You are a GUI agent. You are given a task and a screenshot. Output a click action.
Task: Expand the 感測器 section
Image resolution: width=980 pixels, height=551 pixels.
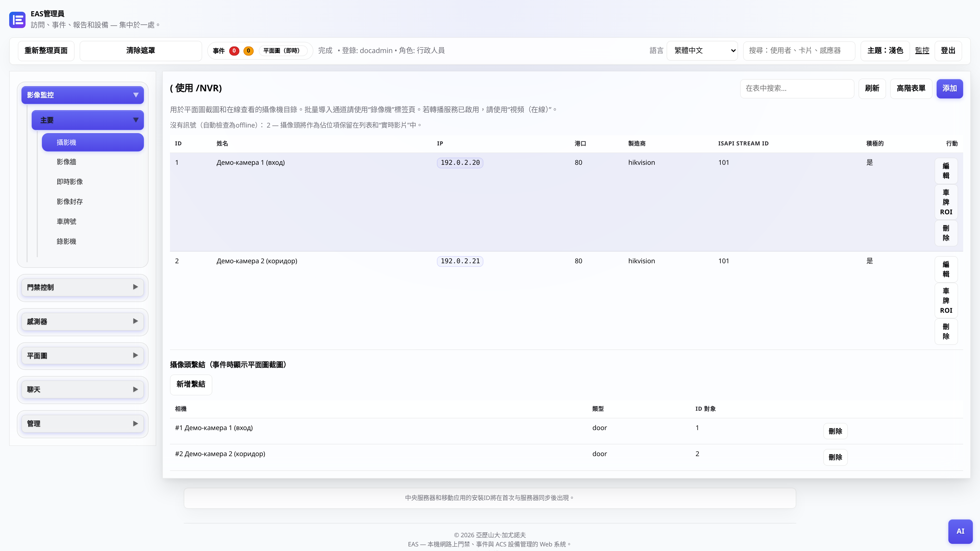click(82, 321)
